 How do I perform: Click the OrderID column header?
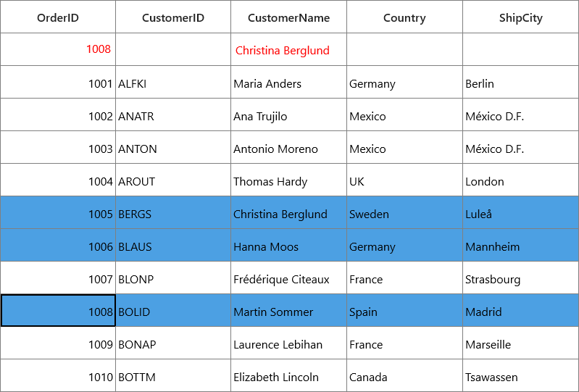click(58, 17)
